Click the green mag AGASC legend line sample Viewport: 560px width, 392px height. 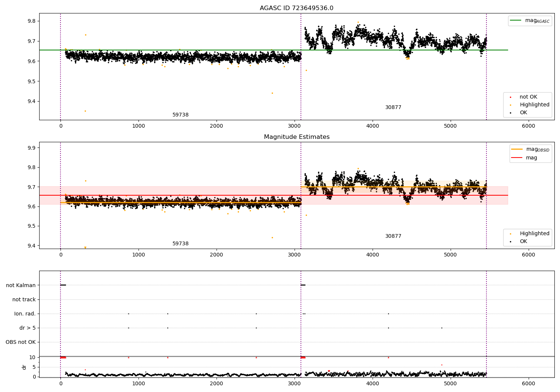click(516, 21)
